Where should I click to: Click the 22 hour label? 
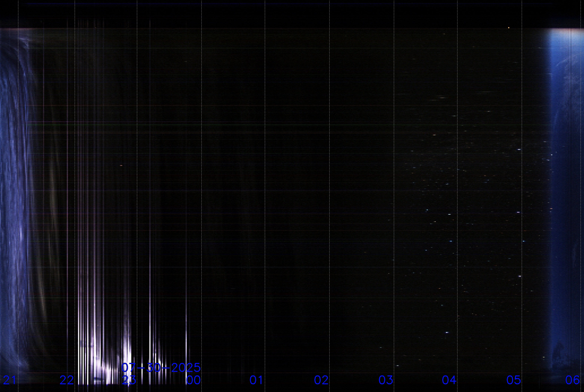click(x=67, y=380)
